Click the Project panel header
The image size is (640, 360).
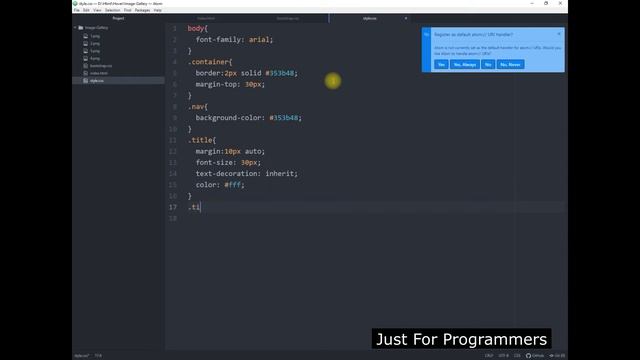click(118, 18)
